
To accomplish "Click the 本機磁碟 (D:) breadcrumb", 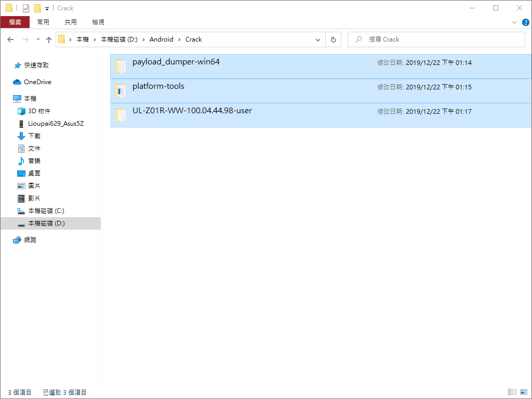I will point(119,39).
